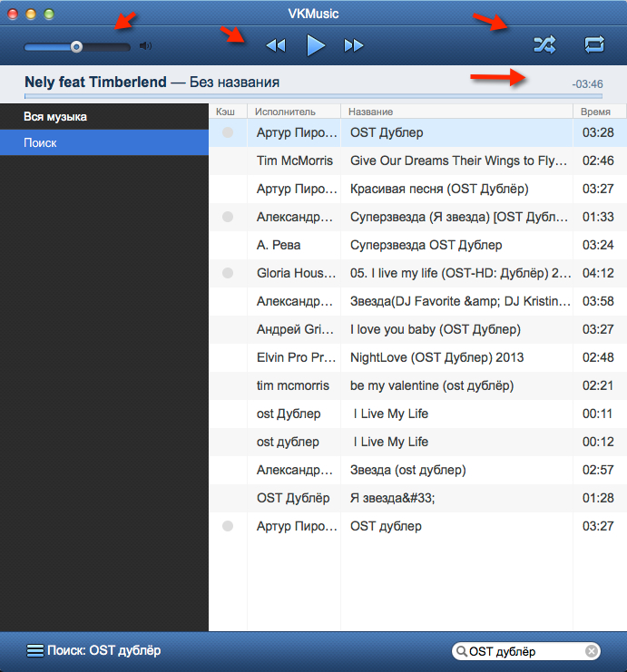Select Вся музыка in the sidebar

click(x=55, y=117)
